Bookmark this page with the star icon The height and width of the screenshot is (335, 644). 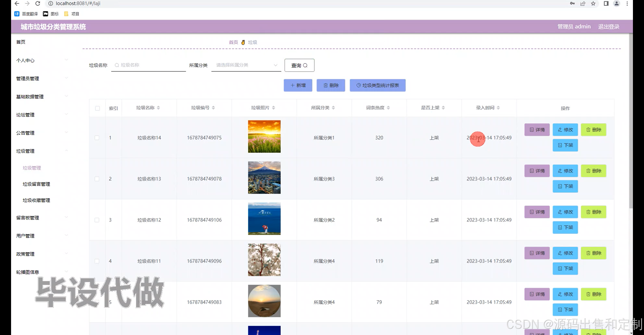coord(593,4)
